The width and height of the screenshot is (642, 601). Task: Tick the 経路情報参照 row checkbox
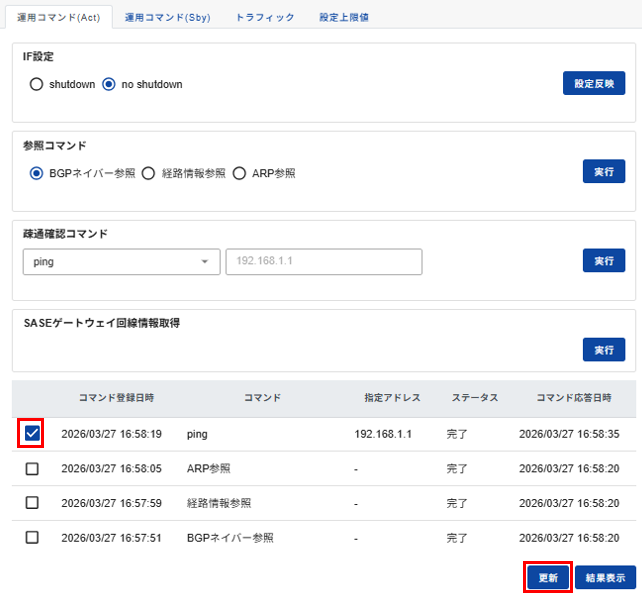click(32, 503)
